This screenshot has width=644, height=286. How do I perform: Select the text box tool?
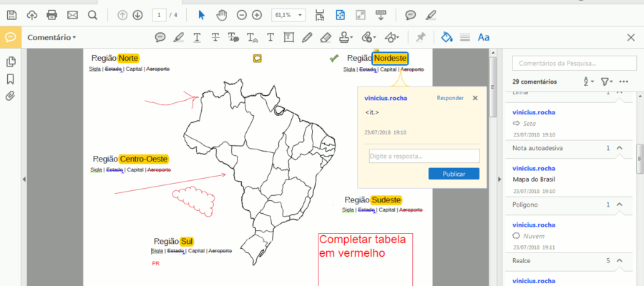289,37
